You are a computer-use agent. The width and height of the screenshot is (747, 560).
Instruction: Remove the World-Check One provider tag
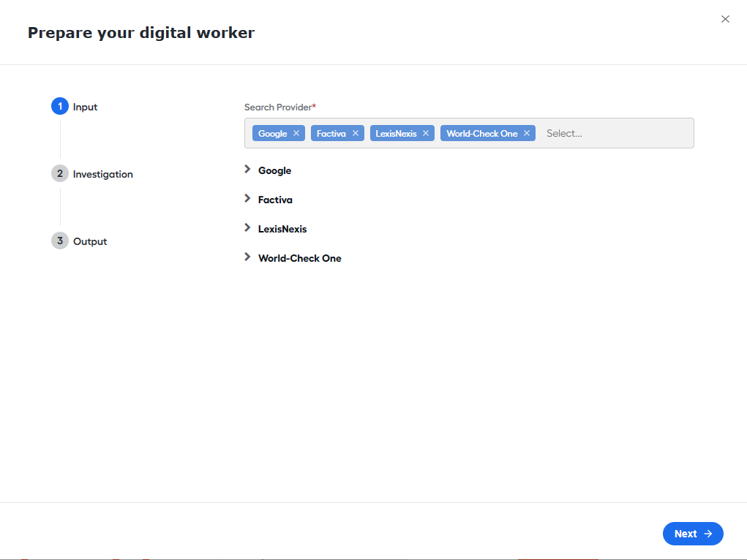pos(527,133)
